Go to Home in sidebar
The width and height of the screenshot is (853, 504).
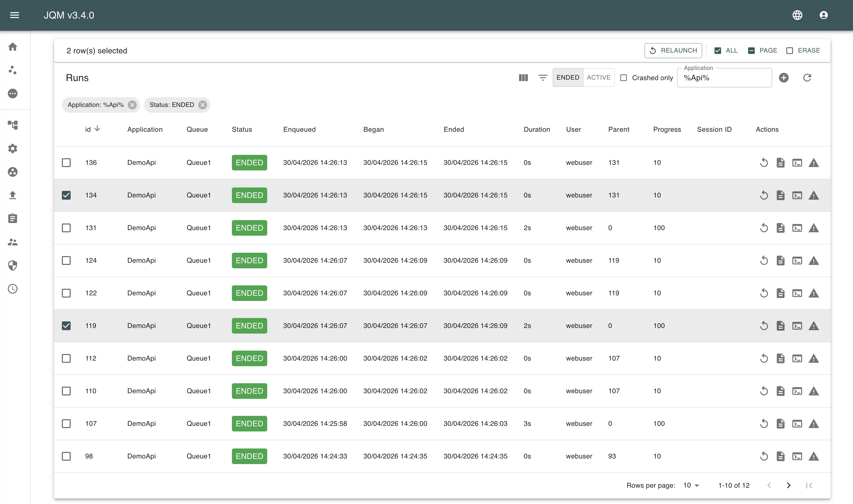13,47
